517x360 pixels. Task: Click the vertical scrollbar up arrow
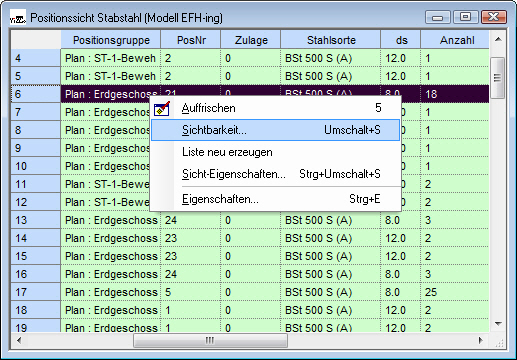(x=498, y=40)
